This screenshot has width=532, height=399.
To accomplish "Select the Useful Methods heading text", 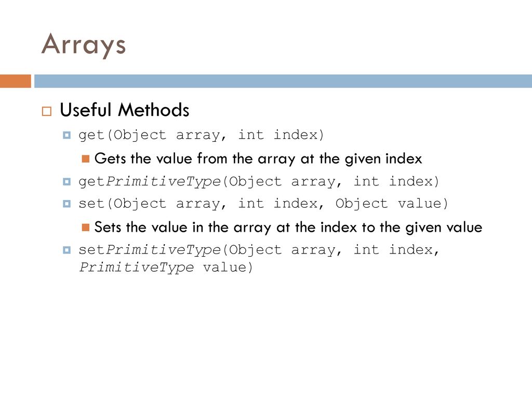I will coord(125,110).
